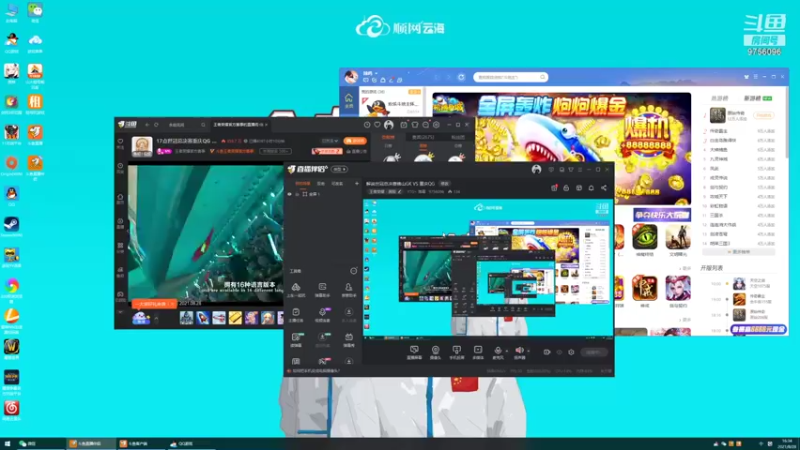Click the start streaming button
This screenshot has width=800, height=450.
coord(593,352)
